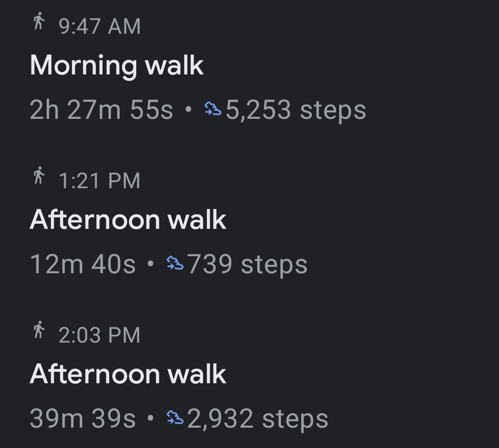Tap the 9:47 AM timestamp
The height and width of the screenshot is (448, 499).
100,26
